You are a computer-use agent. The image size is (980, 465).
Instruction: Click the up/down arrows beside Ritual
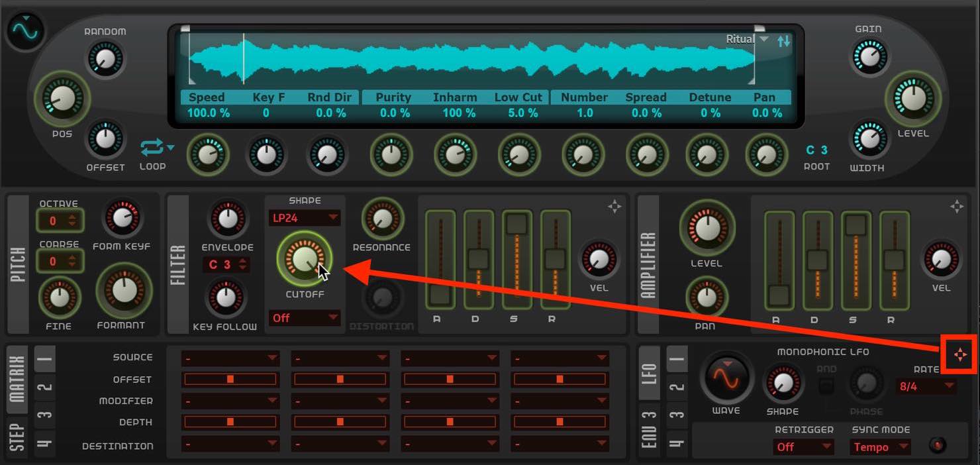coord(784,40)
